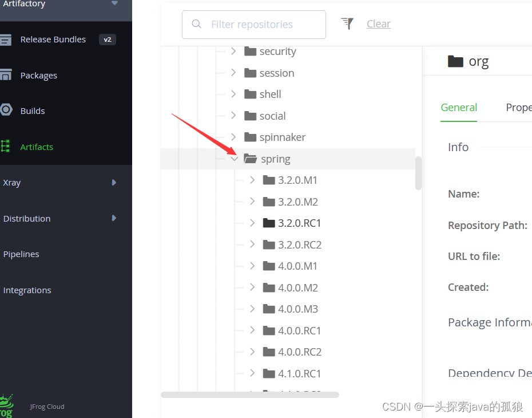This screenshot has width=532, height=418.
Task: Click the 3.2.0.M2 folder icon
Action: 269,202
